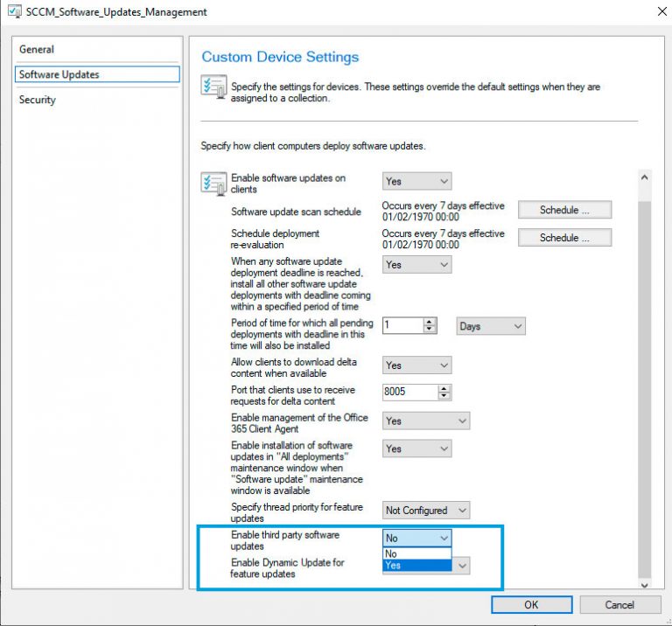The image size is (672, 626).
Task: Click the checklist icon beside Enable software updates
Action: 213,184
